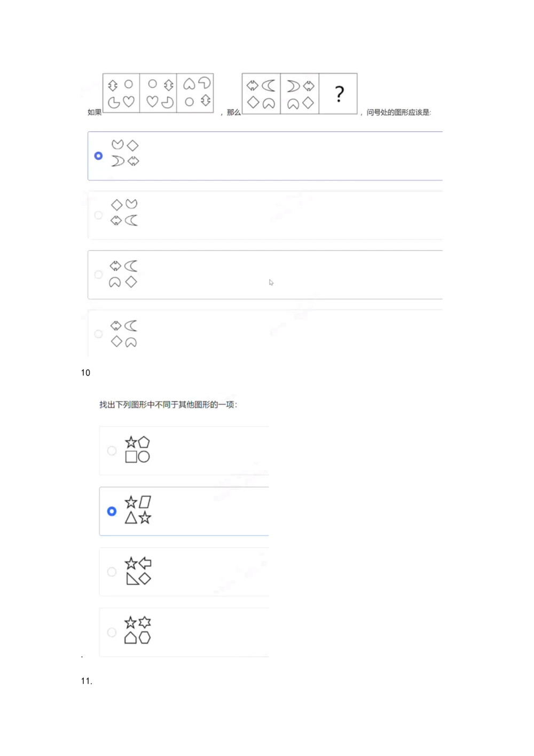This screenshot has width=534, height=756.
Task: Click the shapes icon in the first answer option
Action: pyautogui.click(x=125, y=153)
